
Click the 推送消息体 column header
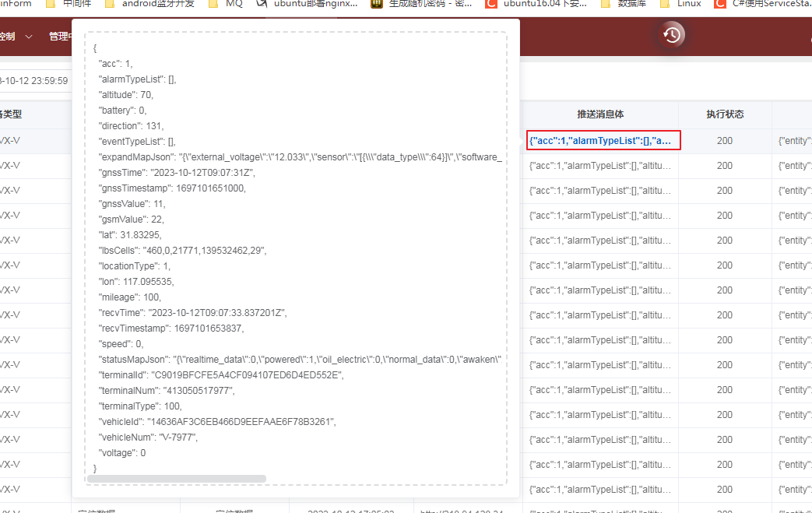coord(600,114)
